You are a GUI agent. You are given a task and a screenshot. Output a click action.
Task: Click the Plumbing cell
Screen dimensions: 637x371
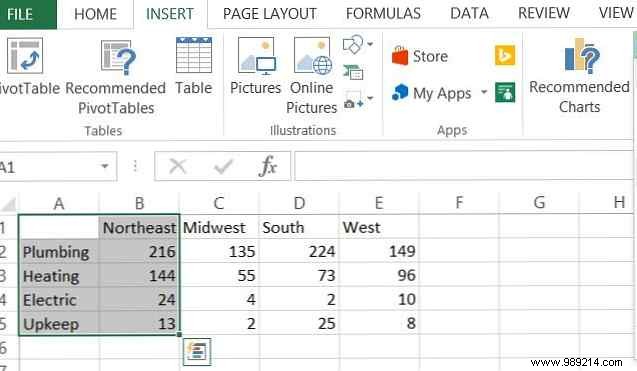(59, 252)
